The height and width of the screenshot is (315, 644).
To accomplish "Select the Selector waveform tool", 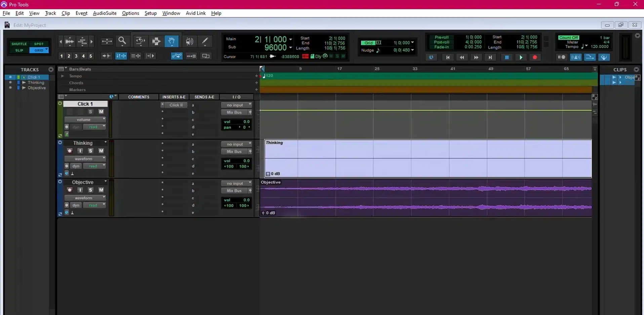I will (x=156, y=41).
